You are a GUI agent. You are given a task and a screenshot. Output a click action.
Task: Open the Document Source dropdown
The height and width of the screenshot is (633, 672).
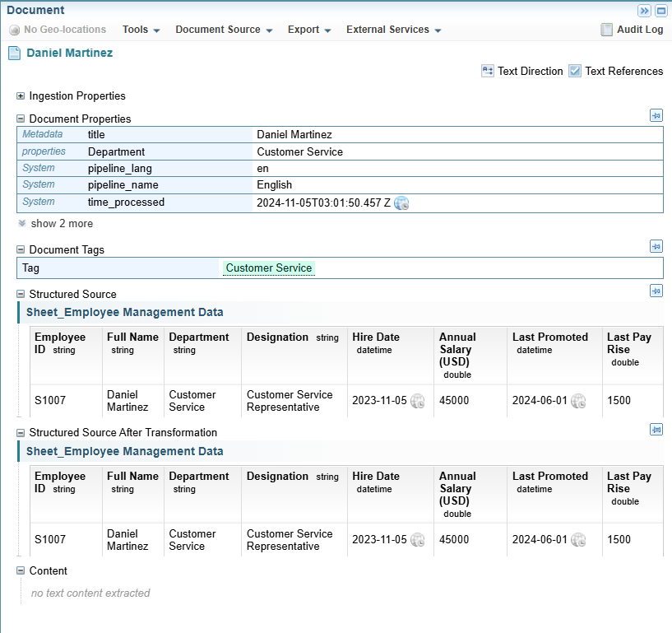(x=223, y=30)
